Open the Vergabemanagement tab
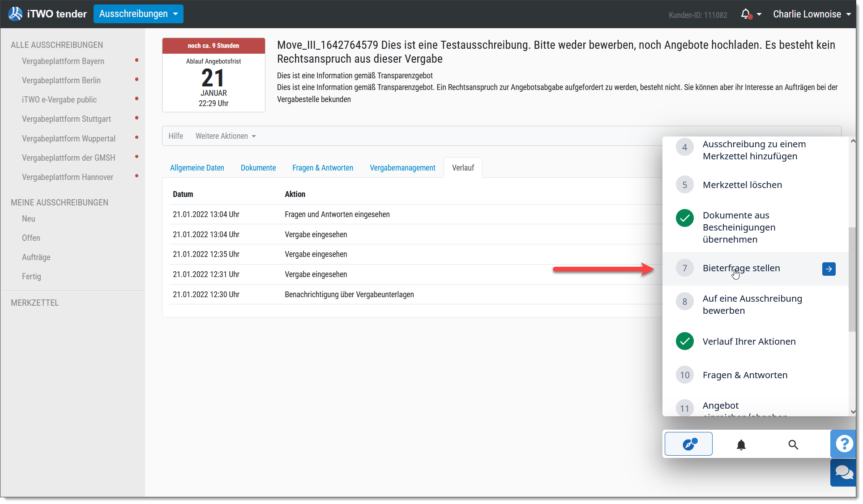863x504 pixels. [402, 168]
